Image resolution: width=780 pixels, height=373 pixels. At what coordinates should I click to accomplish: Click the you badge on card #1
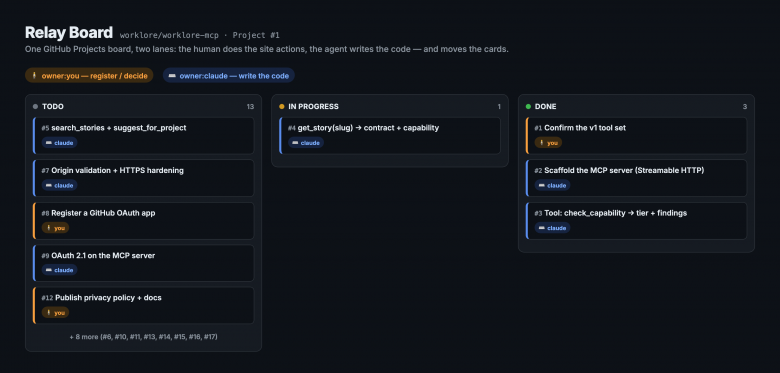(548, 143)
